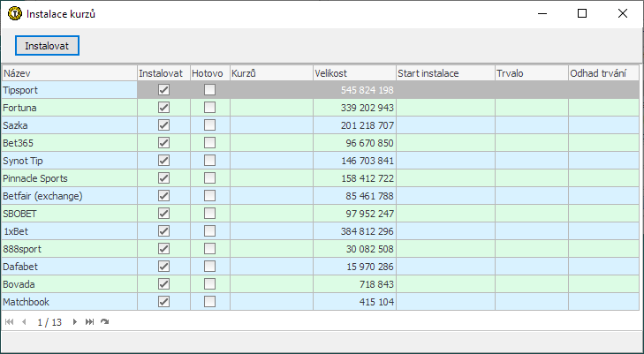644x354 pixels.
Task: Refresh the course list
Action: pos(105,322)
